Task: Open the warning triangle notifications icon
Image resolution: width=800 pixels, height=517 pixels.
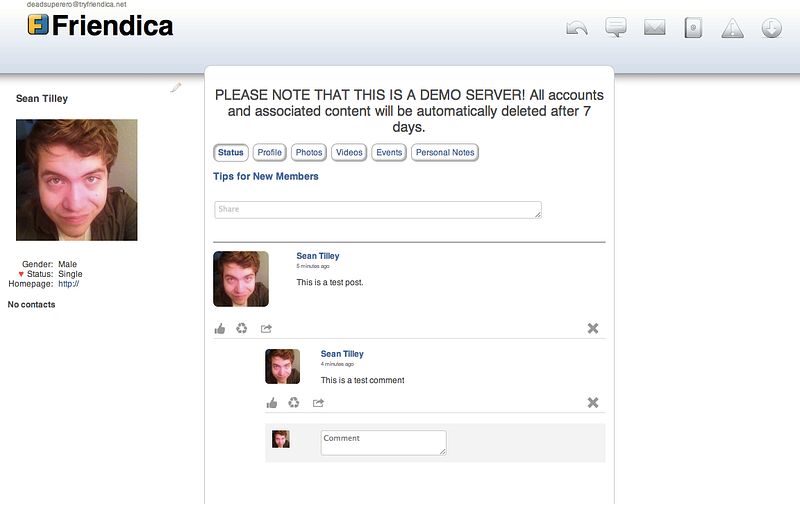Action: click(733, 28)
